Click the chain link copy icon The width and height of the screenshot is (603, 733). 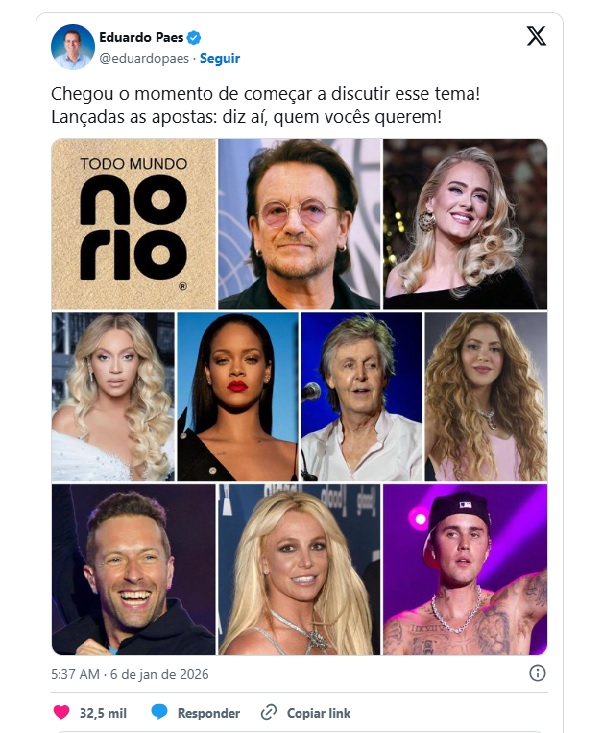click(269, 712)
